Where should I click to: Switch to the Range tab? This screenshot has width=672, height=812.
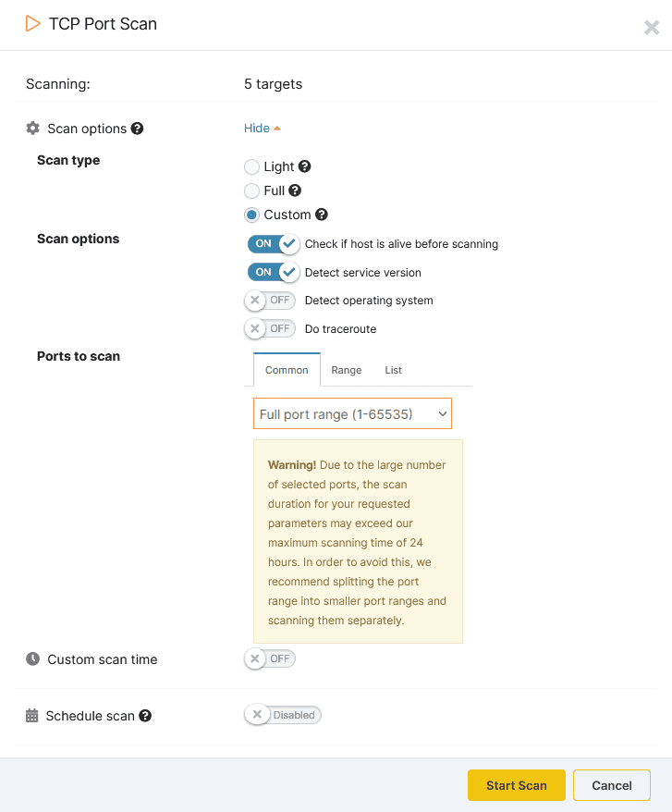(346, 370)
